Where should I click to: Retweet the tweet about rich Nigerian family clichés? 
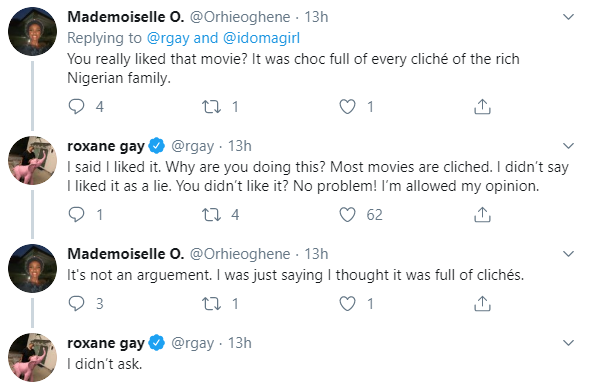211,107
